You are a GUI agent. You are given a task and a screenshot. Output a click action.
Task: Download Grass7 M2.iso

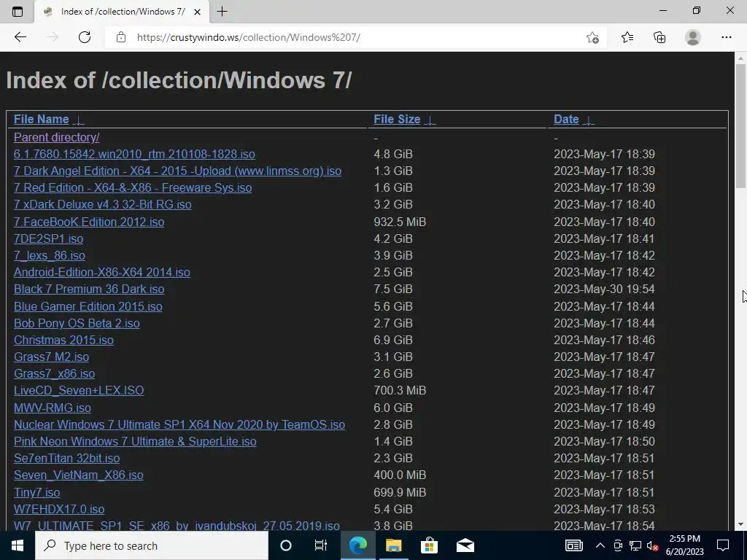tap(52, 357)
